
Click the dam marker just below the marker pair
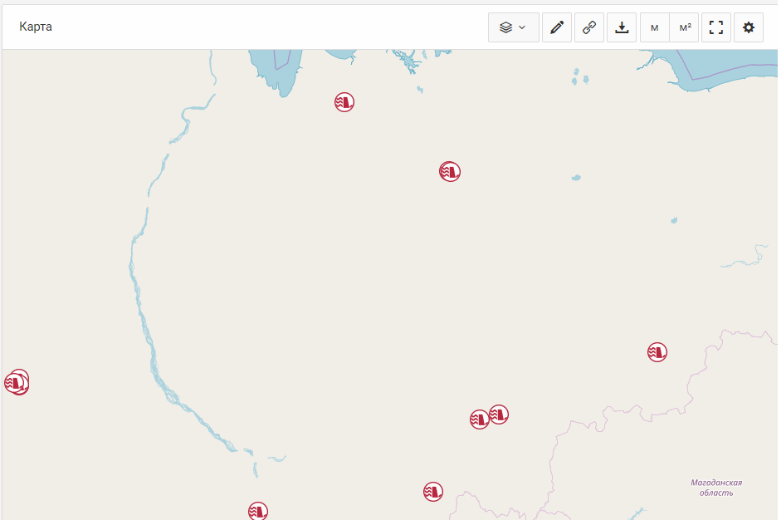[432, 492]
